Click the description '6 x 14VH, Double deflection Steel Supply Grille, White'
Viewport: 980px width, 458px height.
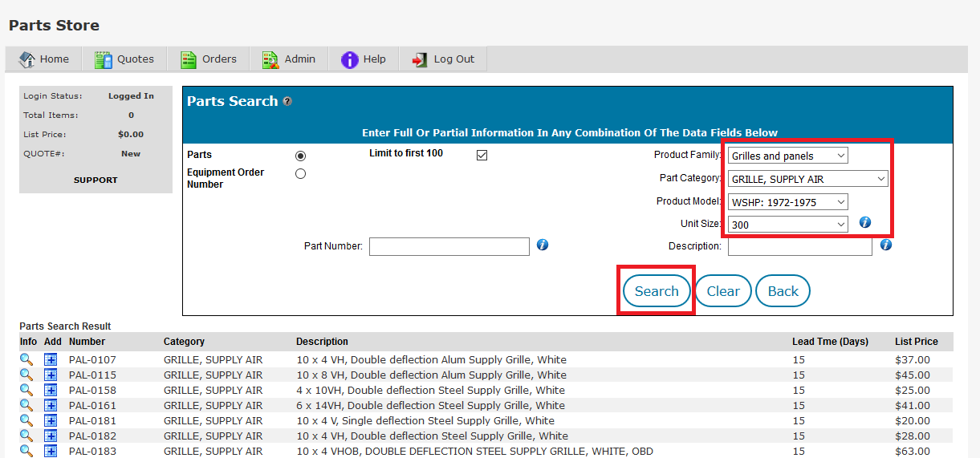(430, 406)
